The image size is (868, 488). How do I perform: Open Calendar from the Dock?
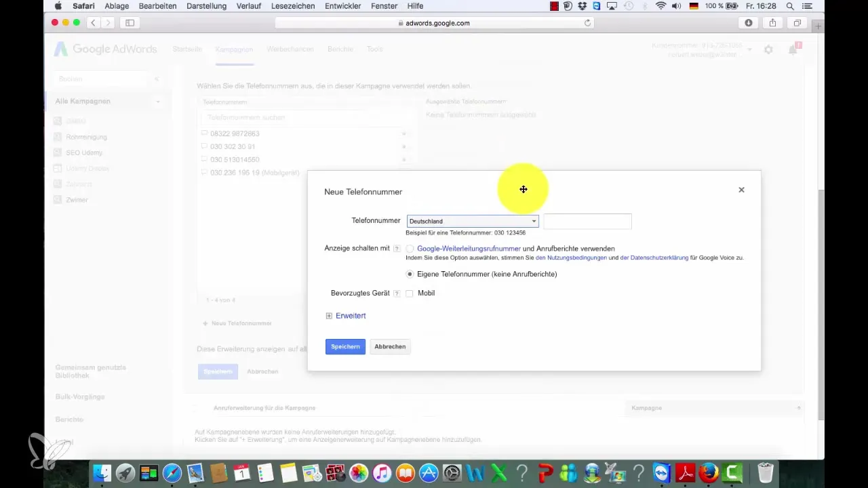(242, 472)
